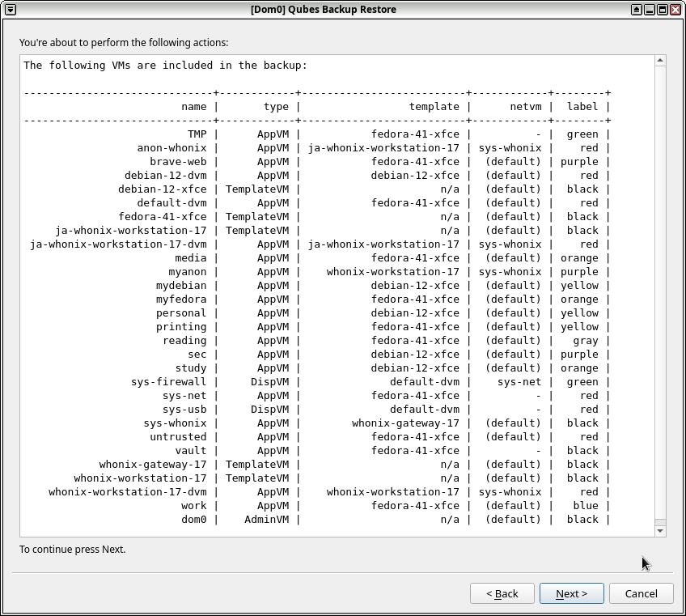Click the scrollbar down arrow
This screenshot has height=616, width=686.
[x=660, y=531]
